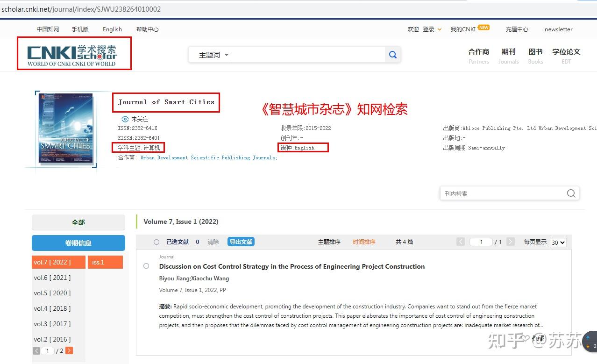Go to next volume list page arrow
597x364 pixels.
point(69,350)
